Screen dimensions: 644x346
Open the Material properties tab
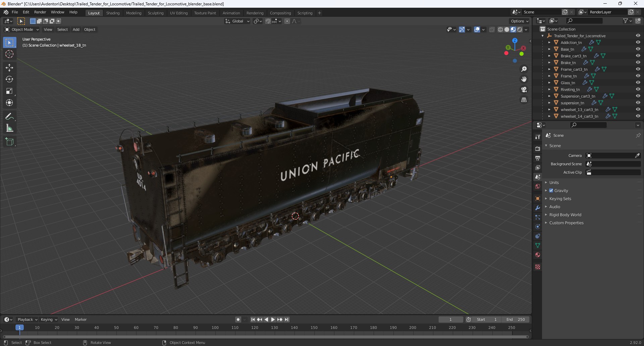pyautogui.click(x=538, y=255)
